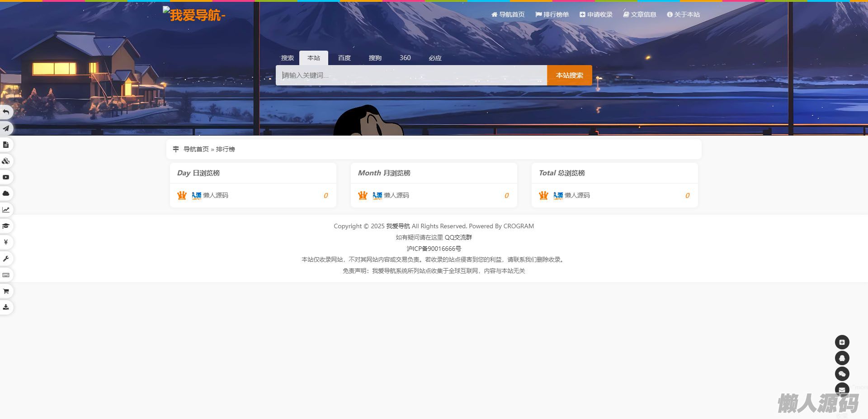Click the Month 月浏览榜 heading
868x419 pixels.
point(384,173)
